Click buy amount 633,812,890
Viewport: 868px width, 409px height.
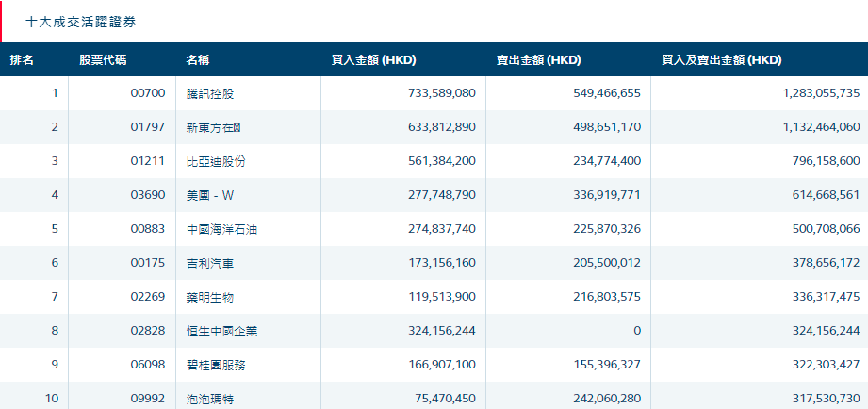[x=442, y=127]
